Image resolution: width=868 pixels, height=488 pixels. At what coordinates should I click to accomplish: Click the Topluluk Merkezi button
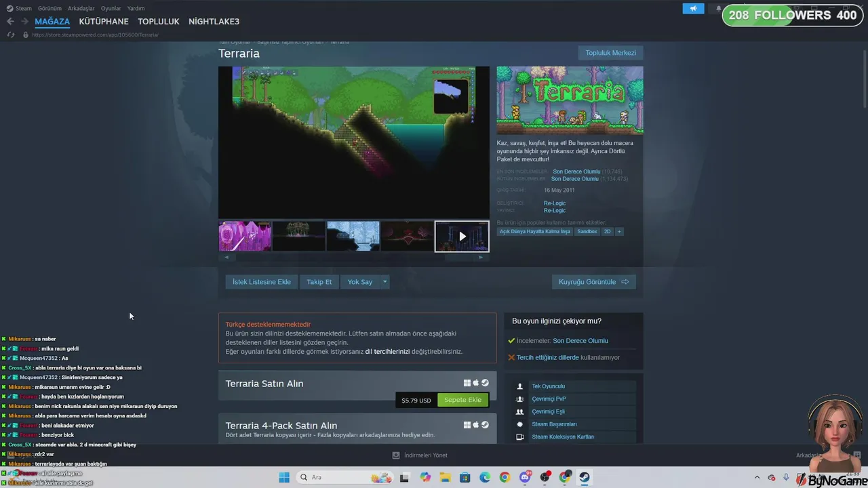[610, 53]
